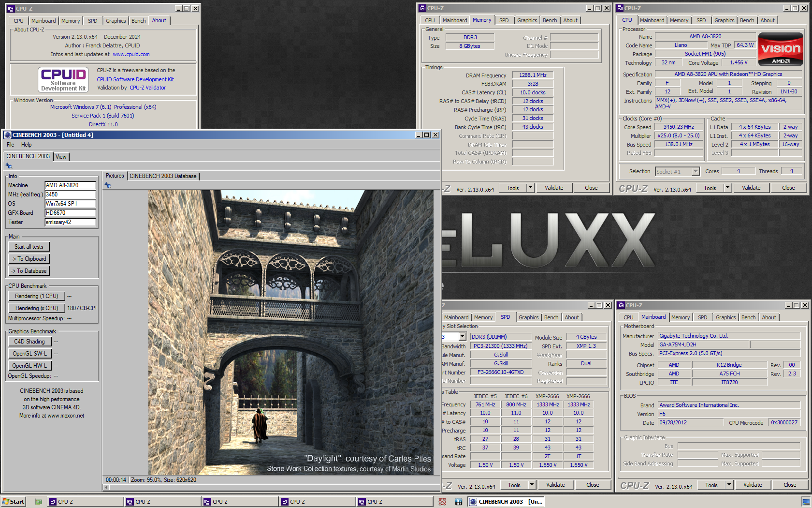This screenshot has height=508, width=812.
Task: Click the Show Desktop icon next to Start
Action: pos(38,502)
